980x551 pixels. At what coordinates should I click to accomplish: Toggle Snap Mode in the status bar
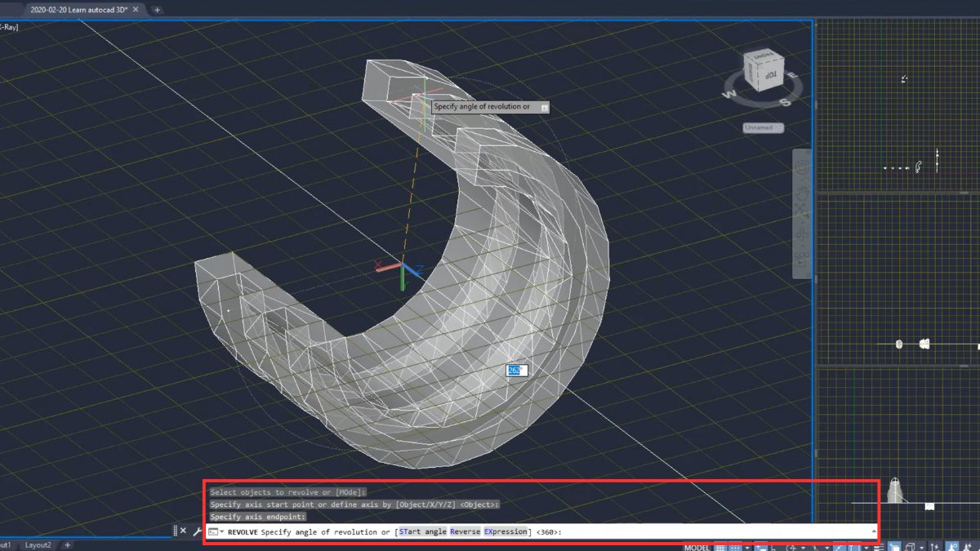tap(734, 545)
